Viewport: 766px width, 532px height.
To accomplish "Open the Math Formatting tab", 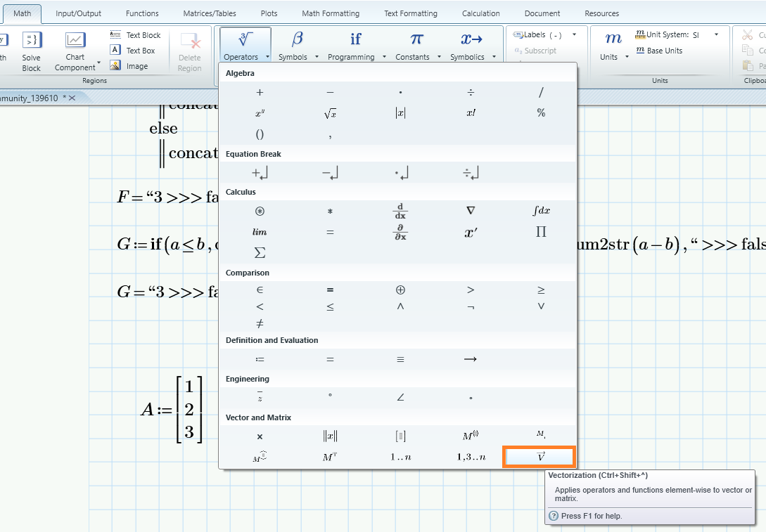I will tap(331, 13).
